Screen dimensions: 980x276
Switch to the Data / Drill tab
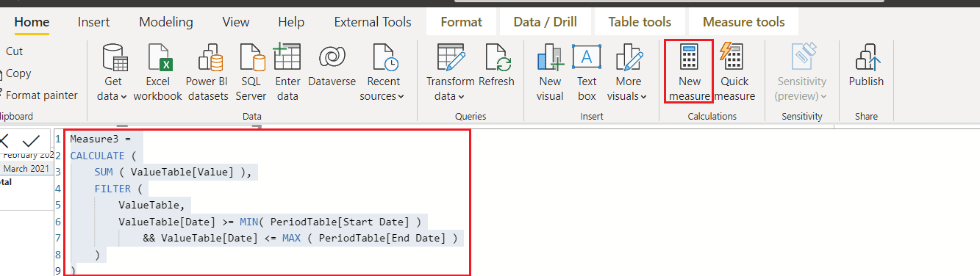coord(546,22)
